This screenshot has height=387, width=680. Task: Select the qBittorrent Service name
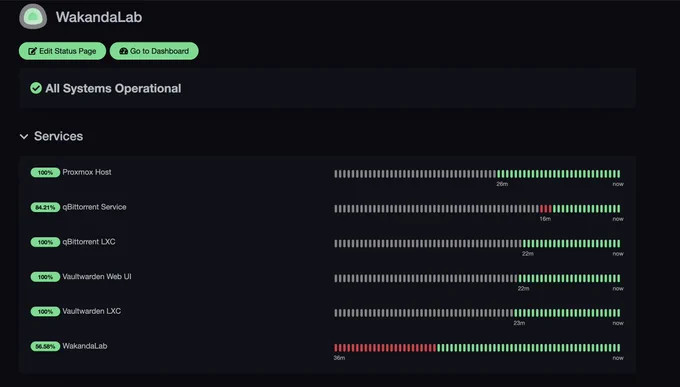(x=94, y=207)
